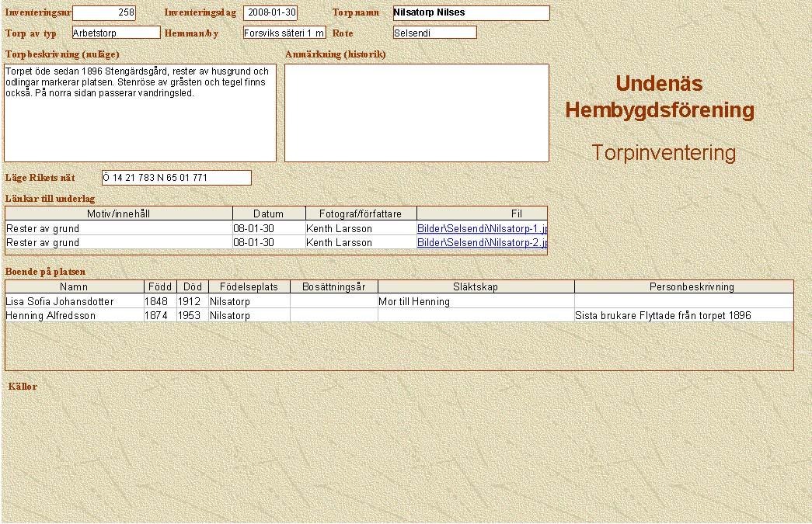The image size is (812, 524).
Task: Click the Torp av typ field Arbetstorp
Action: pyautogui.click(x=116, y=33)
